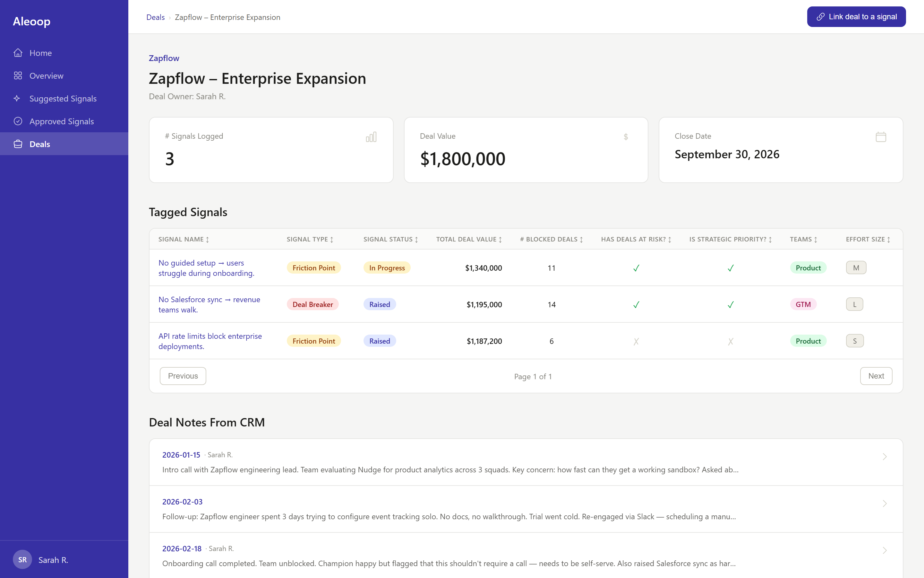
Task: Sort table by Signal Status column
Action: coord(390,239)
